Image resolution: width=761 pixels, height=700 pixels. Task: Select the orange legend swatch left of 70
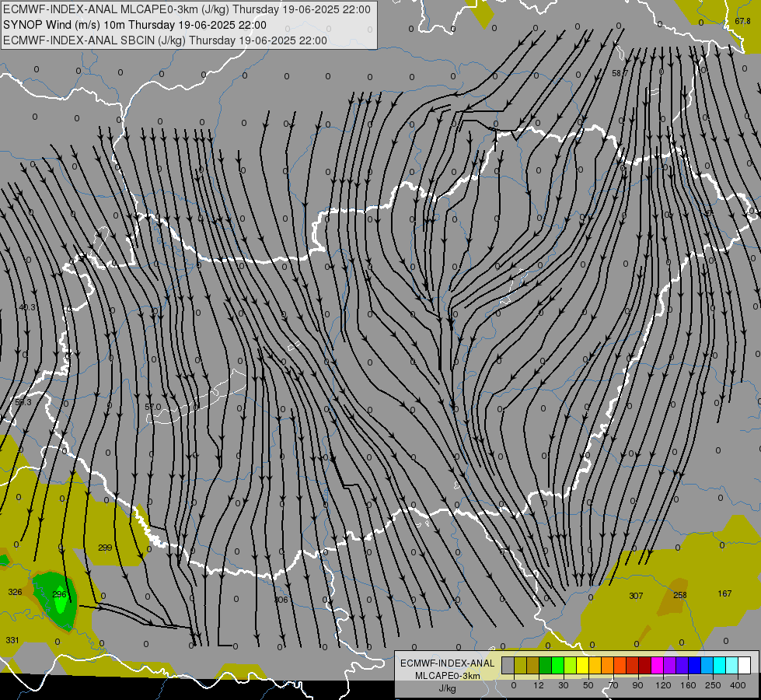coord(608,665)
